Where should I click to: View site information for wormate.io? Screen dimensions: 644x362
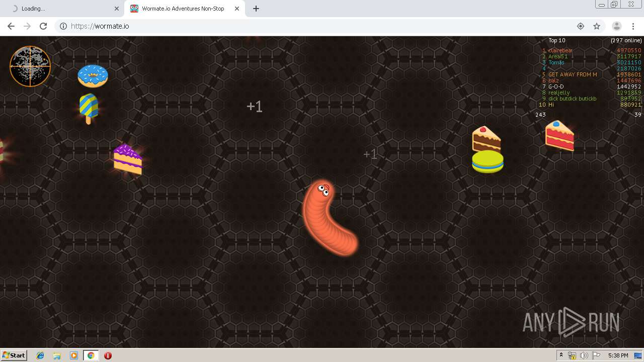click(63, 26)
